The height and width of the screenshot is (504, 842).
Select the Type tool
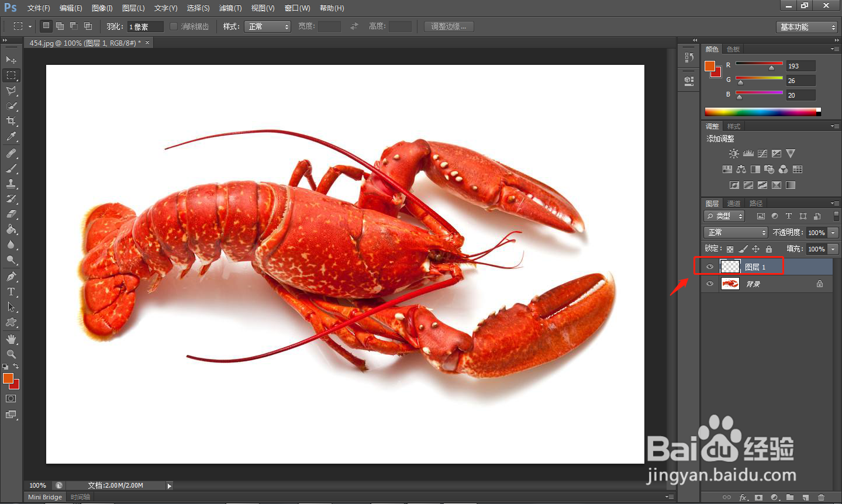coord(11,292)
